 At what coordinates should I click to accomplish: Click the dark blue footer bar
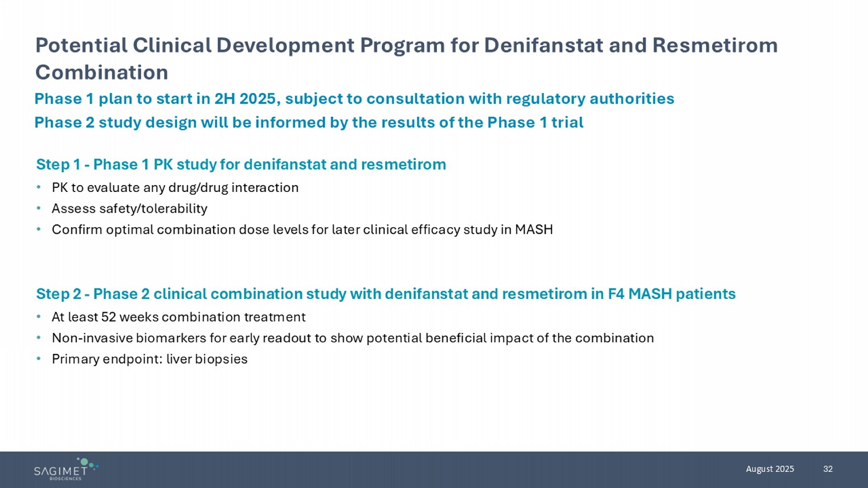pos(434,469)
